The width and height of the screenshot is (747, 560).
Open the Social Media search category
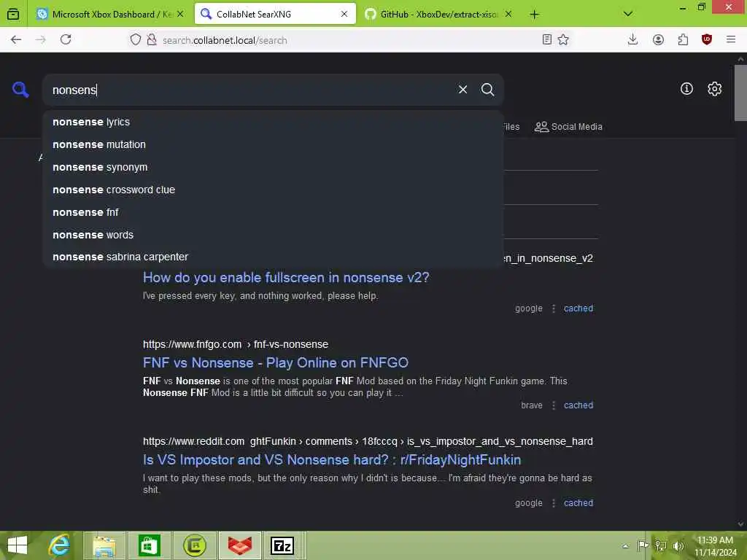(x=568, y=127)
